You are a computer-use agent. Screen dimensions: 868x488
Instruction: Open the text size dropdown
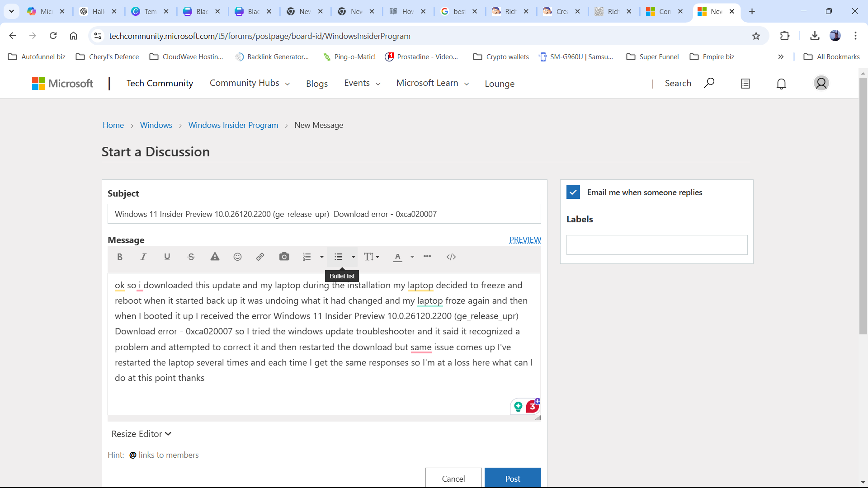tap(372, 257)
